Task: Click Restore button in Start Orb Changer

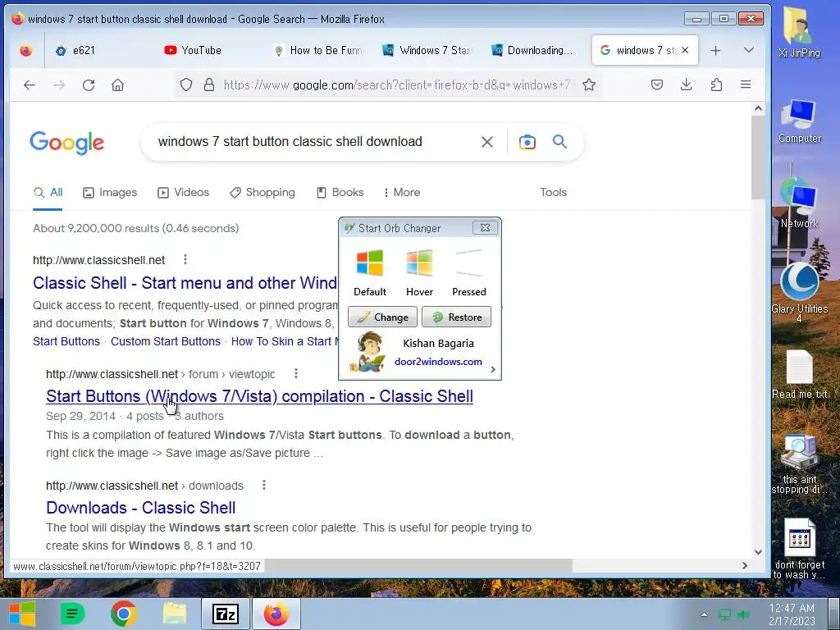Action: (456, 317)
